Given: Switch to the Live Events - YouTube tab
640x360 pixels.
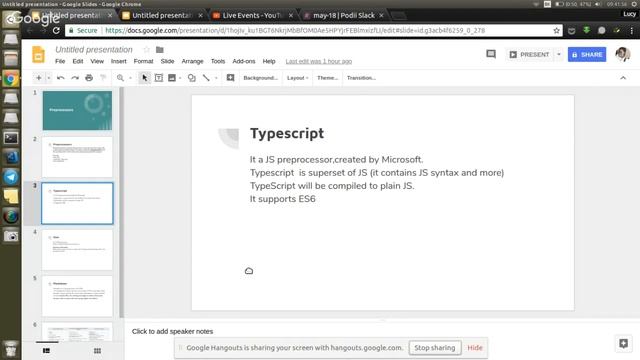Looking at the screenshot, I should 252,16.
